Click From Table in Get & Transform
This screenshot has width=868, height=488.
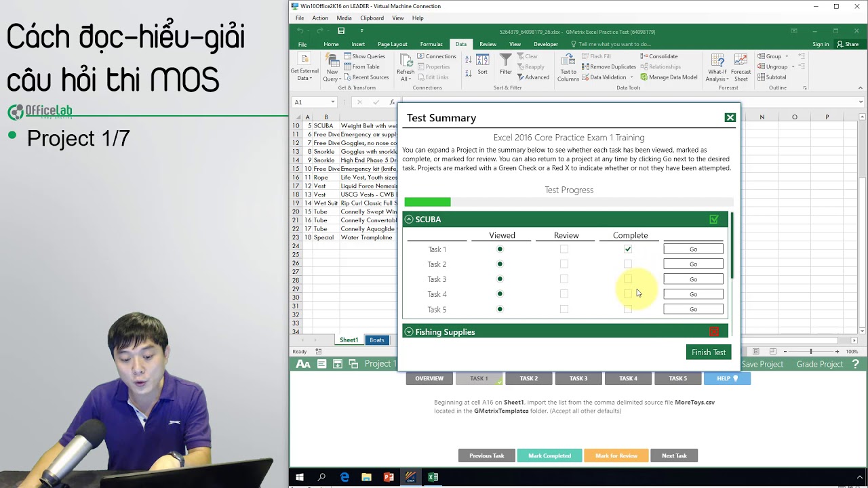pyautogui.click(x=361, y=66)
